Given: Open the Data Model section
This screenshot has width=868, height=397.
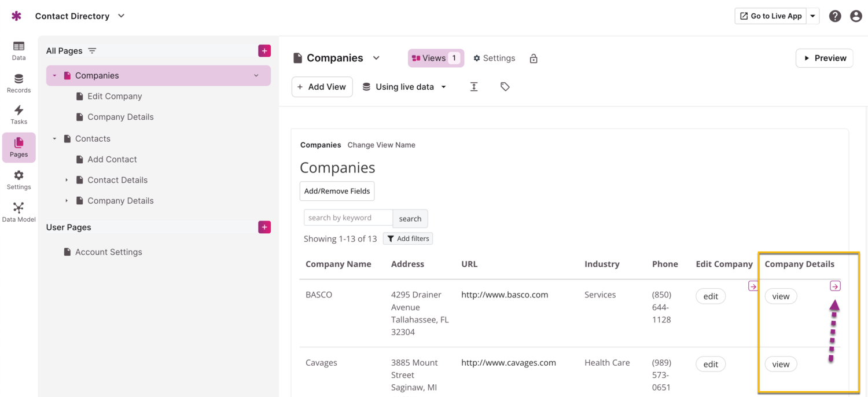Looking at the screenshot, I should (19, 212).
